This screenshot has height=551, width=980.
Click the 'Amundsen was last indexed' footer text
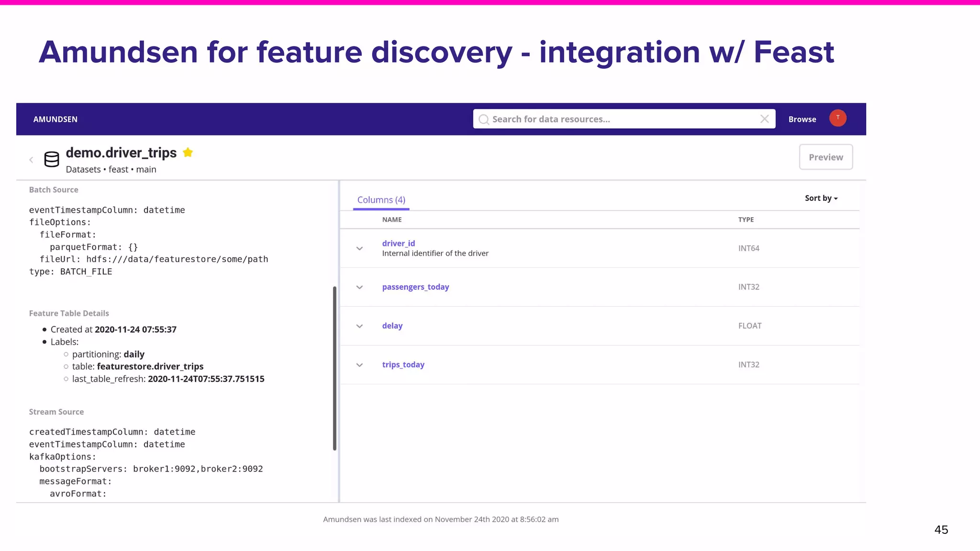click(441, 519)
